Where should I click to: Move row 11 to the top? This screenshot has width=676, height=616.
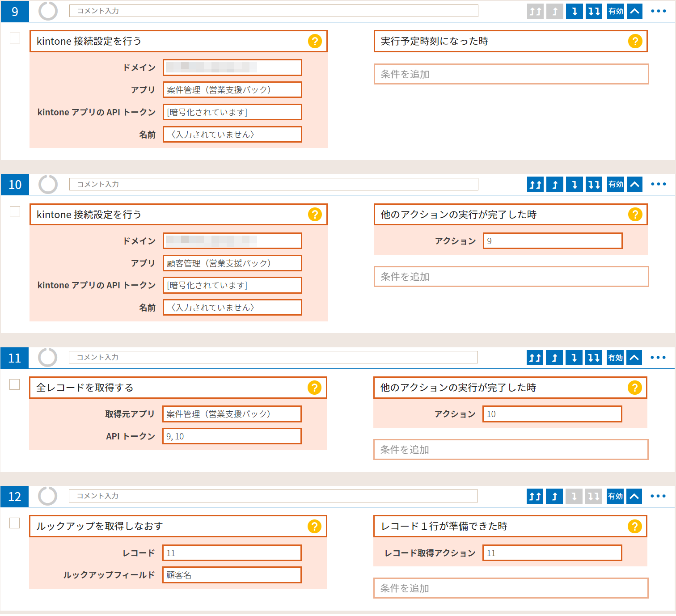tap(535, 358)
